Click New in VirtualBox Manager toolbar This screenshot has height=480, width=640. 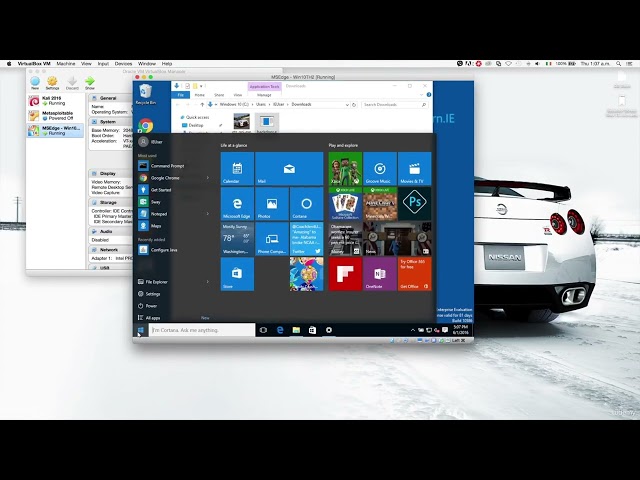tap(35, 83)
